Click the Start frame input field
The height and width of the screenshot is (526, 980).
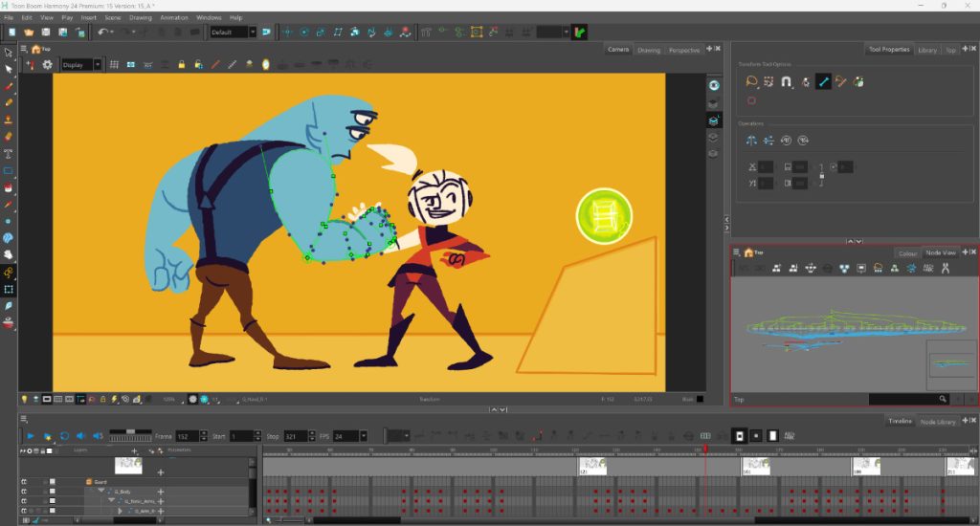(x=240, y=436)
